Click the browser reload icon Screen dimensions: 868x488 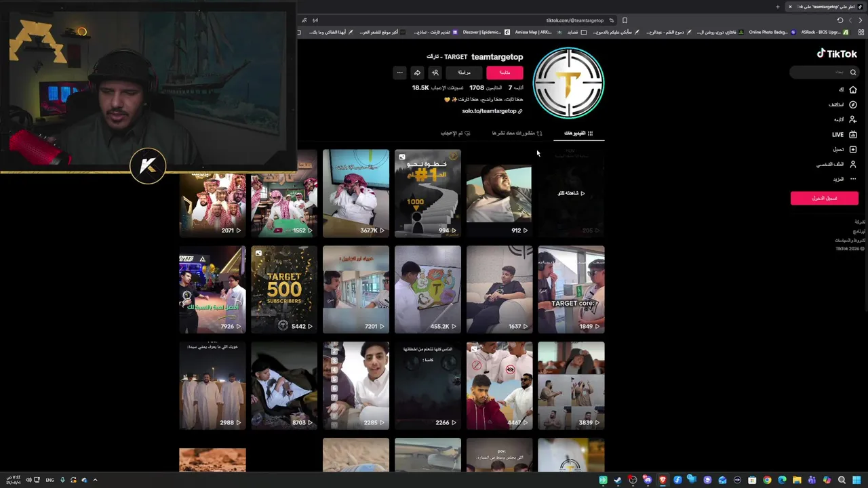point(840,20)
